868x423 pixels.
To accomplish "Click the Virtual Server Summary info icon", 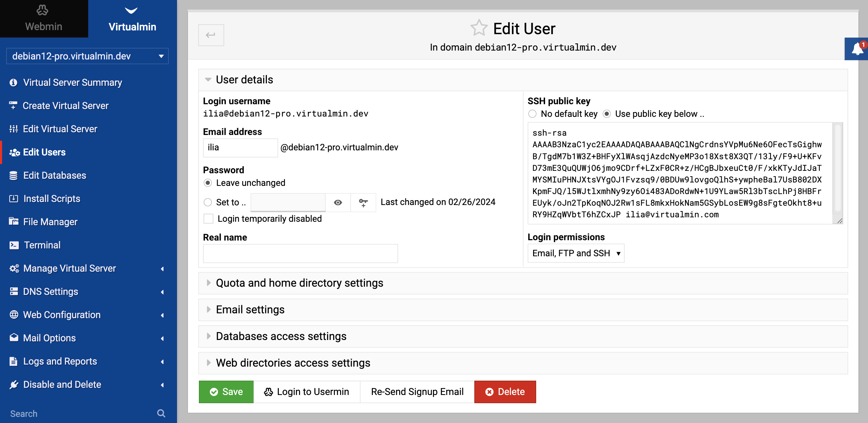I will [x=13, y=83].
